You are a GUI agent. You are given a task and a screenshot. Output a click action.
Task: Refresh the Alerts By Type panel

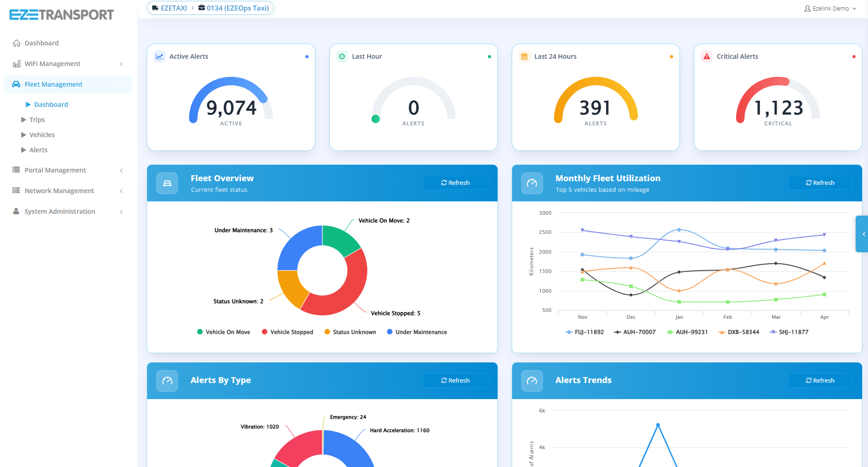(455, 380)
